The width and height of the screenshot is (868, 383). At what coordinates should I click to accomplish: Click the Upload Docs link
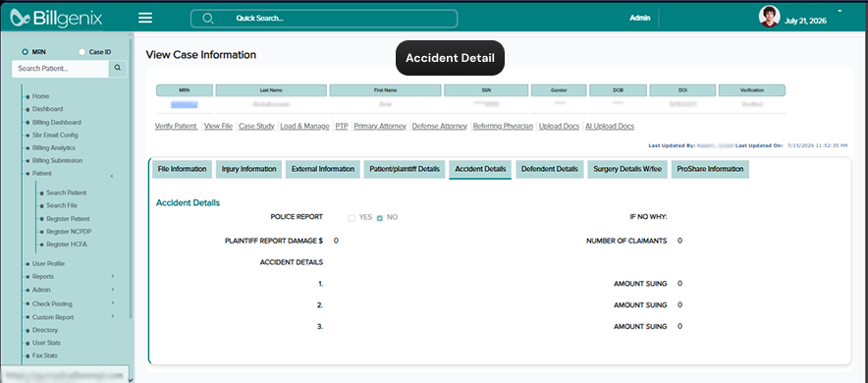(x=559, y=126)
